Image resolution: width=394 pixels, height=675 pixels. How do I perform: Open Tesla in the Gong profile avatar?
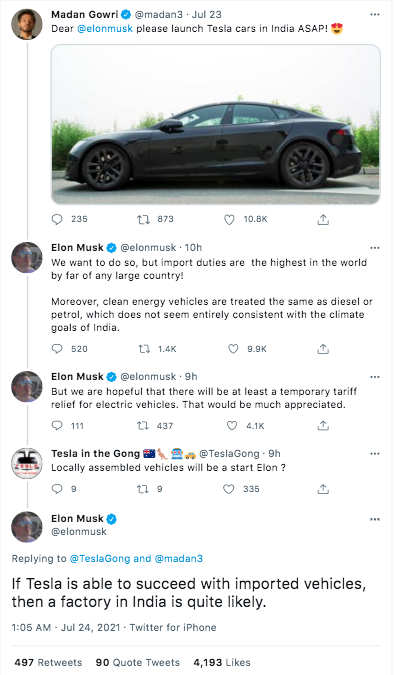(x=27, y=463)
